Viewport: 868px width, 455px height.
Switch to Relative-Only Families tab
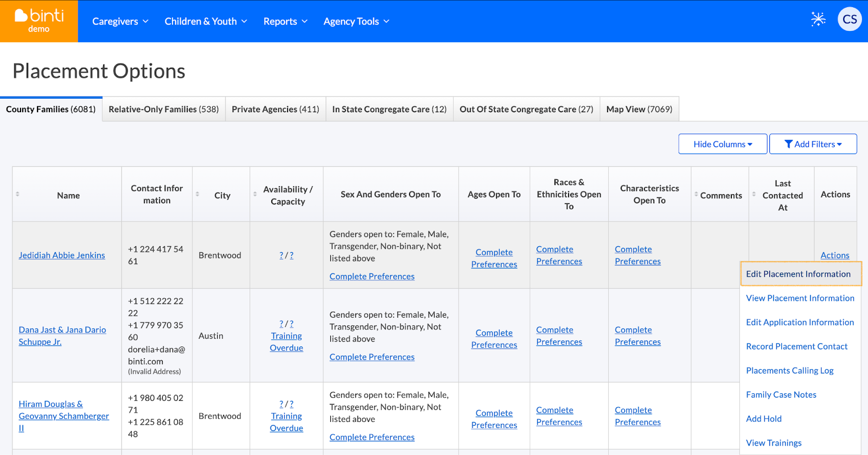tap(163, 109)
